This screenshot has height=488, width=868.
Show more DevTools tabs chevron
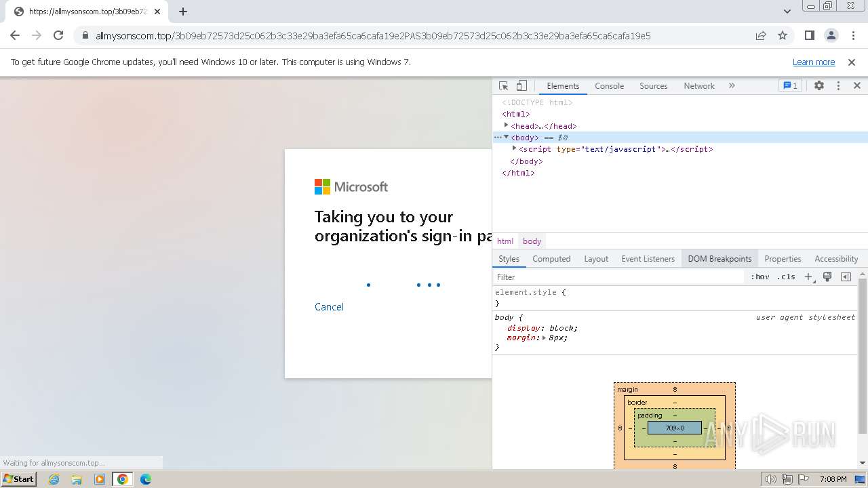(732, 86)
